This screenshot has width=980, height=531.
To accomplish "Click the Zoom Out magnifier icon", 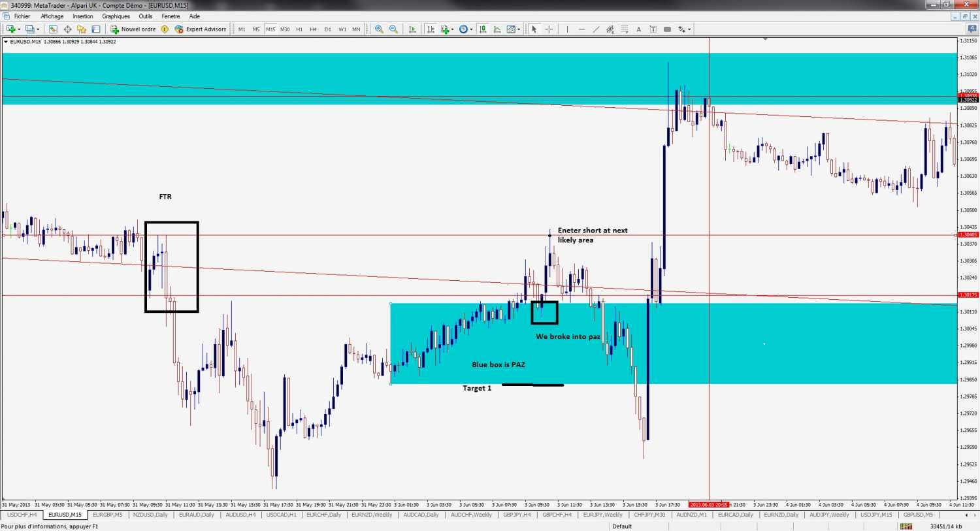I will click(393, 29).
